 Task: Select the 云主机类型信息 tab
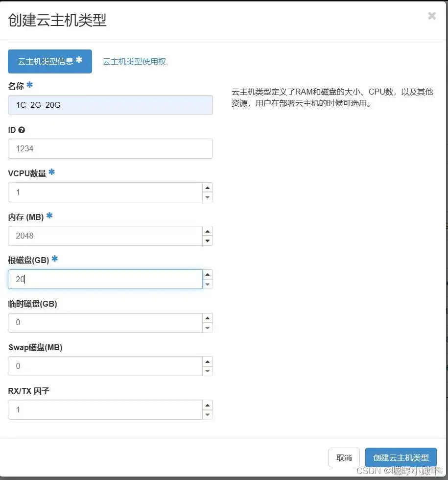pos(49,61)
